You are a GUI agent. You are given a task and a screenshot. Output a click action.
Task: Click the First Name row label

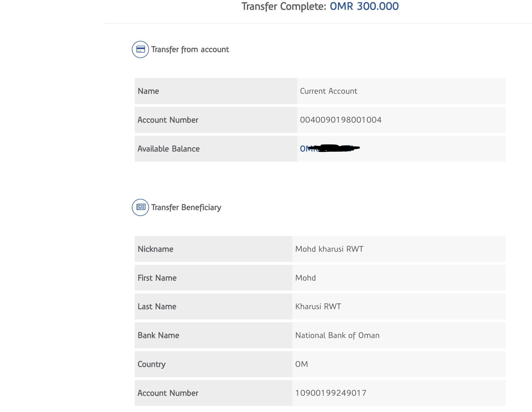pyautogui.click(x=157, y=278)
